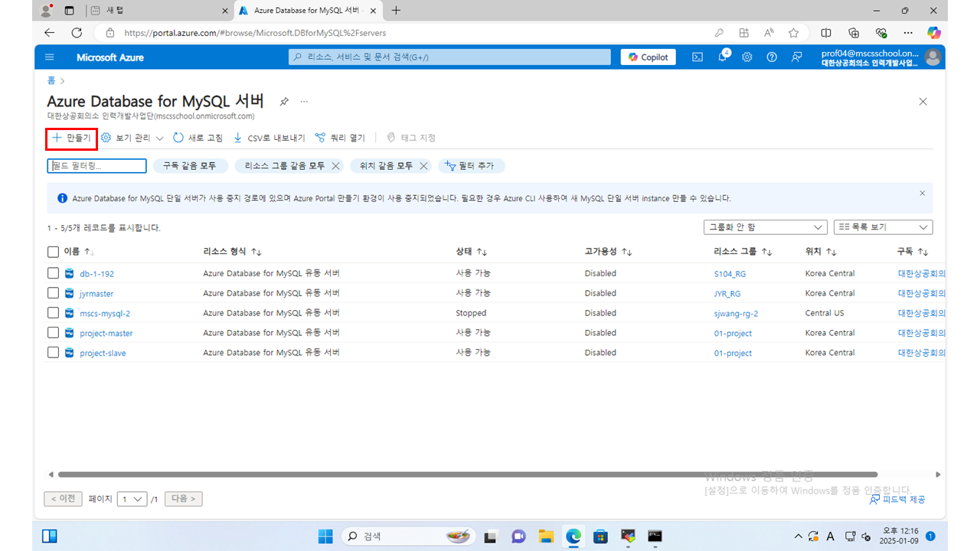980x551 pixels.
Task: Open Cloud Shell from the Azure header
Action: pos(697,57)
